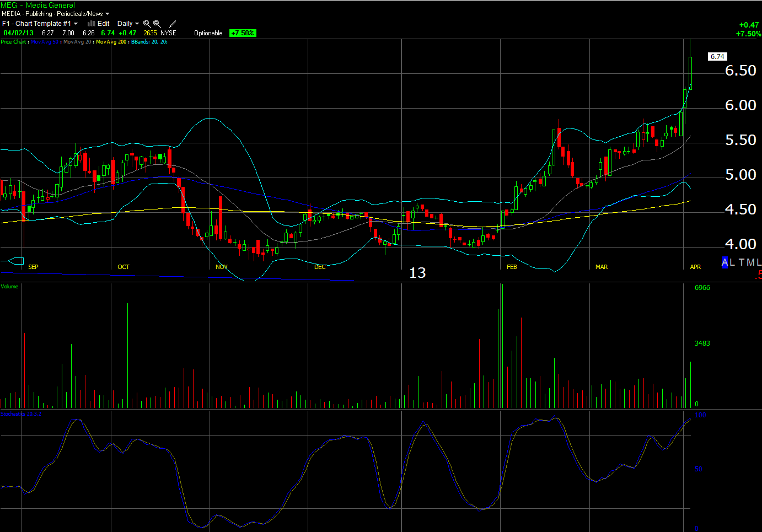Expand the Publishing Periodicals/News industry dropdown
This screenshot has width=762, height=532.
(107, 14)
